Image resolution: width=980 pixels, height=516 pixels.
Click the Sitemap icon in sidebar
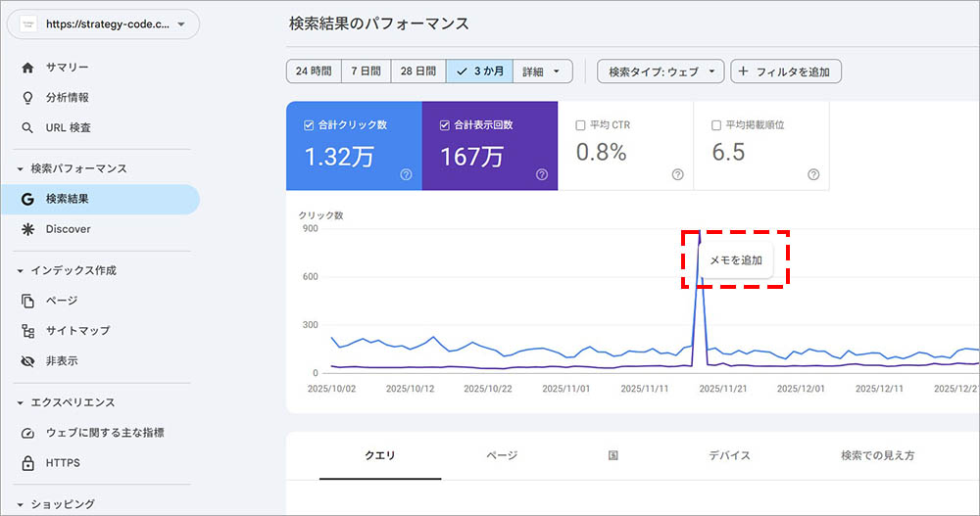(27, 331)
